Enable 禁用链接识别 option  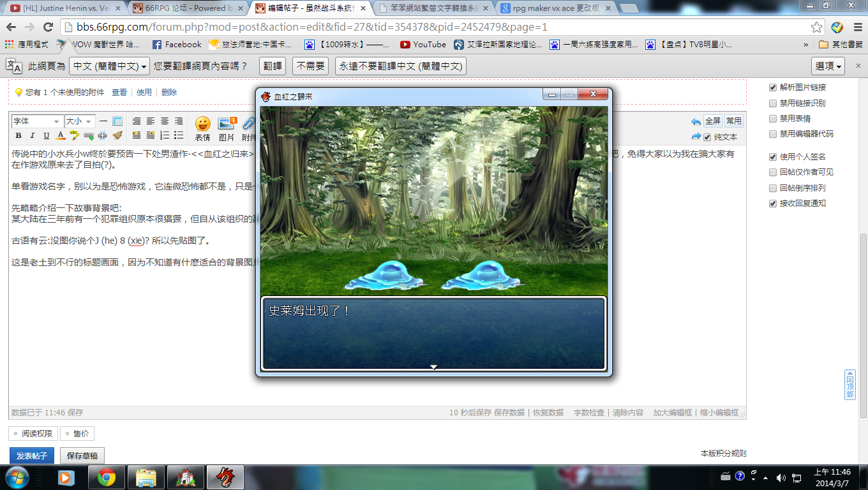click(x=773, y=103)
